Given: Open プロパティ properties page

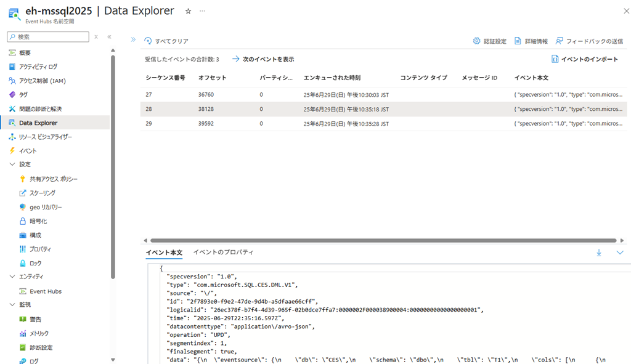Looking at the screenshot, I should pos(40,249).
